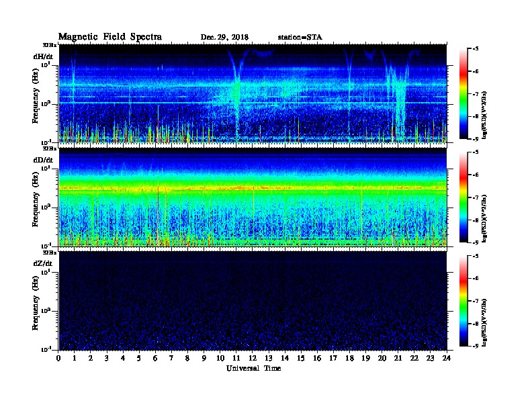Click hour tick label "21" on time axis

point(398,358)
